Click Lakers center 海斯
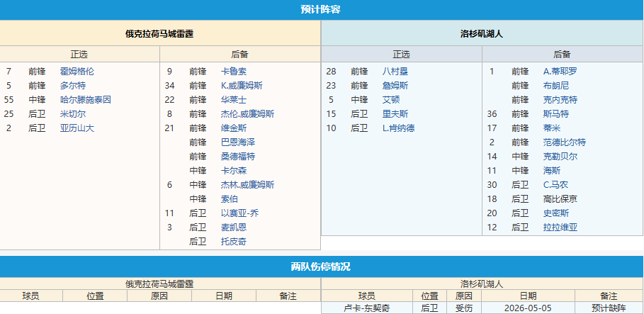The image size is (644, 314). (x=552, y=171)
